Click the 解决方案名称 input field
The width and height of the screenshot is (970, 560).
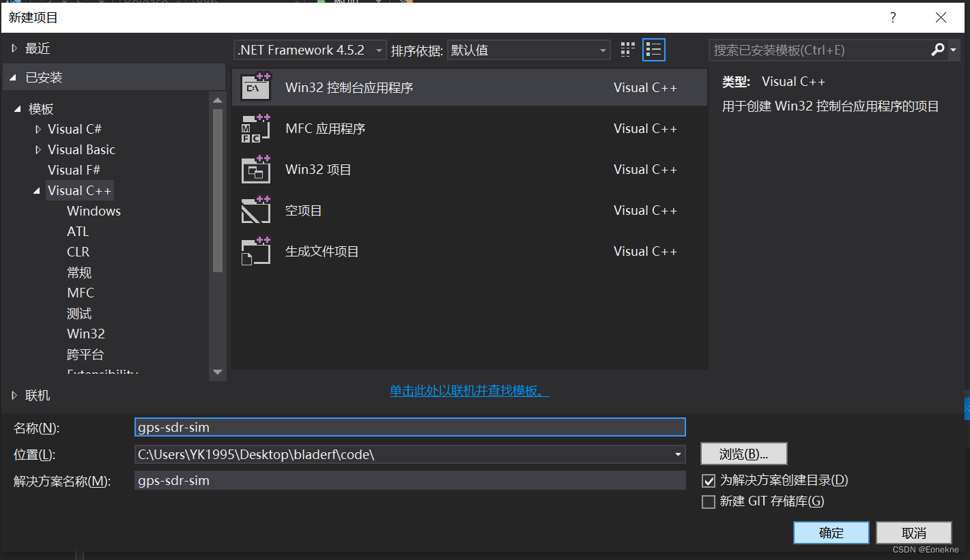pyautogui.click(x=410, y=480)
